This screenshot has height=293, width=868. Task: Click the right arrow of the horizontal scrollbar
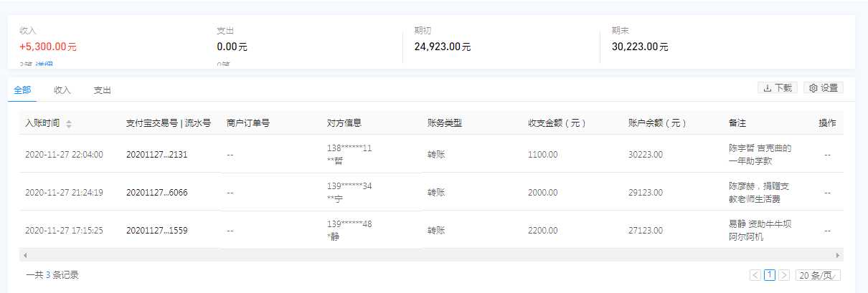click(x=837, y=255)
